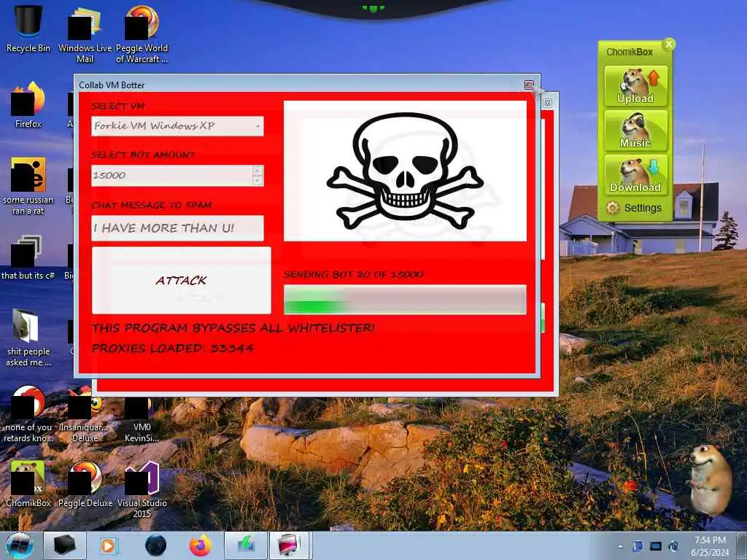Viewport: 747px width, 560px height.
Task: Decrease the bot amount with down arrow
Action: coord(258,181)
